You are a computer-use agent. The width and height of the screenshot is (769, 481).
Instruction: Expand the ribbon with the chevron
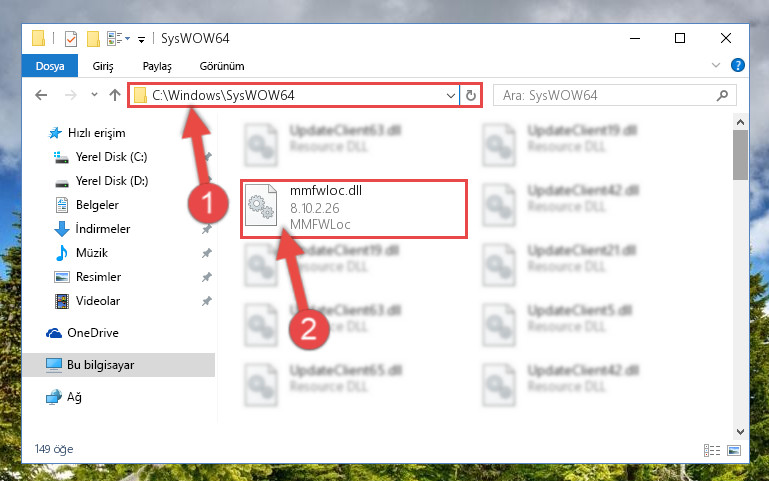pyautogui.click(x=716, y=65)
